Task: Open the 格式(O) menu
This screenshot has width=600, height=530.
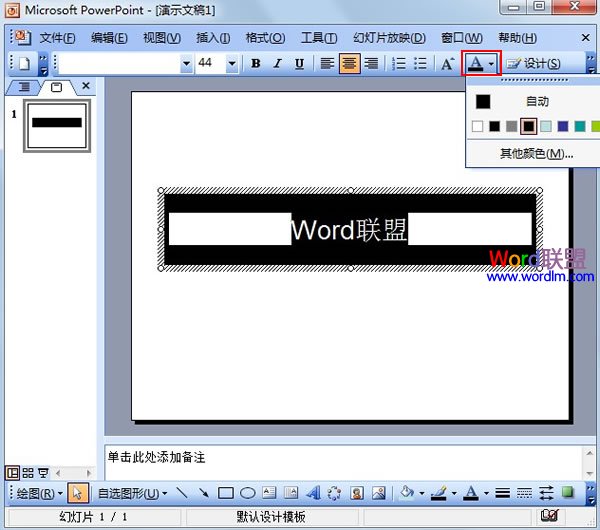Action: point(265,38)
